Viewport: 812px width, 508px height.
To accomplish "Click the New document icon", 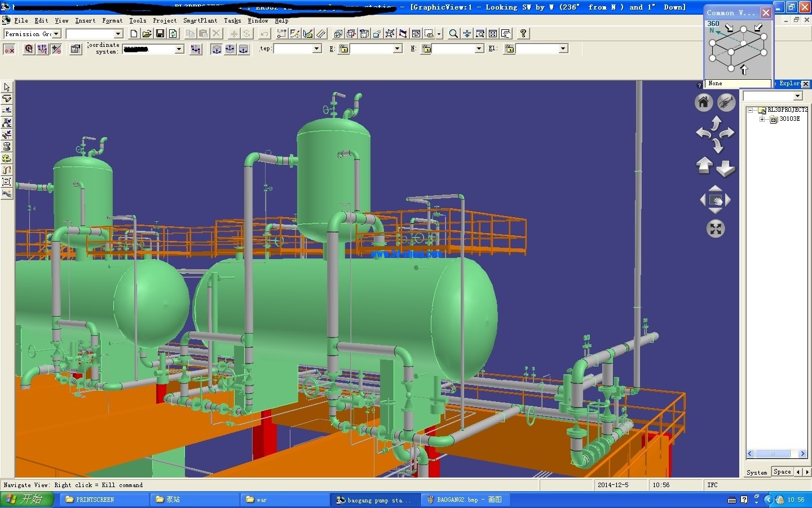I will coord(134,34).
